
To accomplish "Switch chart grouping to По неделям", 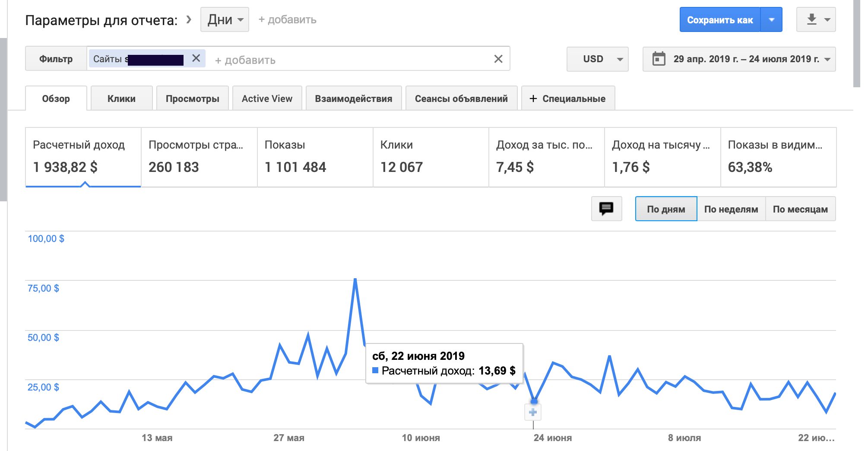I will coord(731,209).
